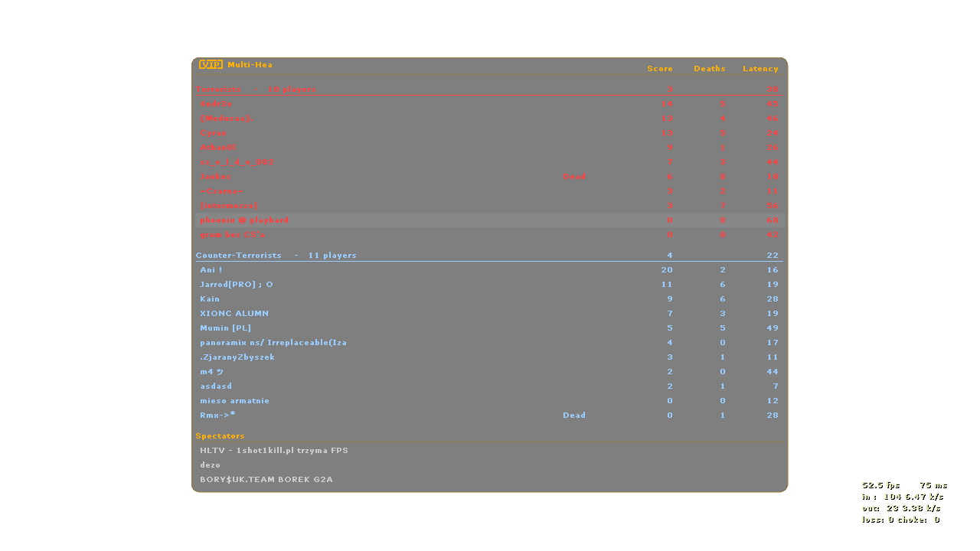
Task: Click player sz_e_l_d_o_002 row
Action: [x=237, y=162]
